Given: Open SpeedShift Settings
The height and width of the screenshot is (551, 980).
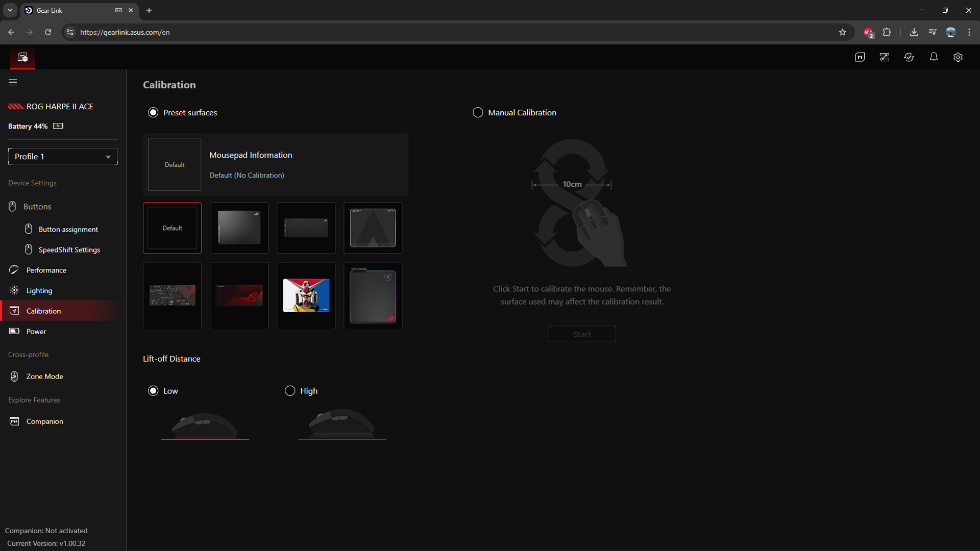Looking at the screenshot, I should click(69, 249).
